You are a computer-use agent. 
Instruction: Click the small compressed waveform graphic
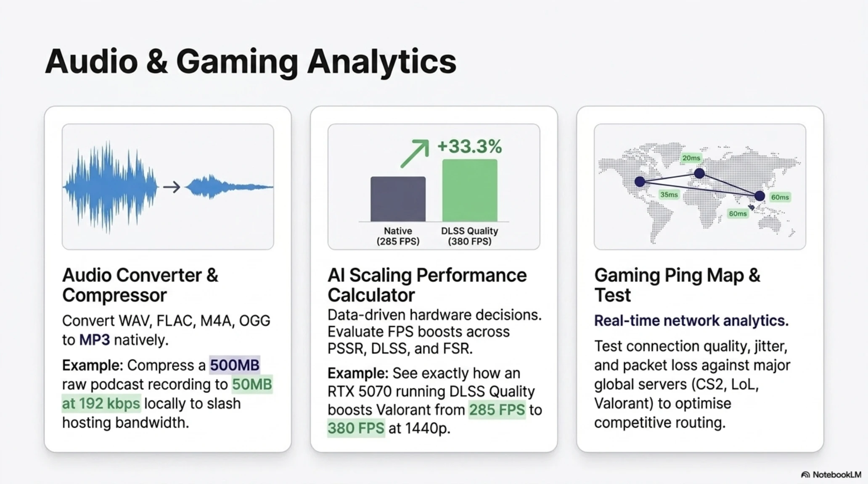pyautogui.click(x=229, y=187)
